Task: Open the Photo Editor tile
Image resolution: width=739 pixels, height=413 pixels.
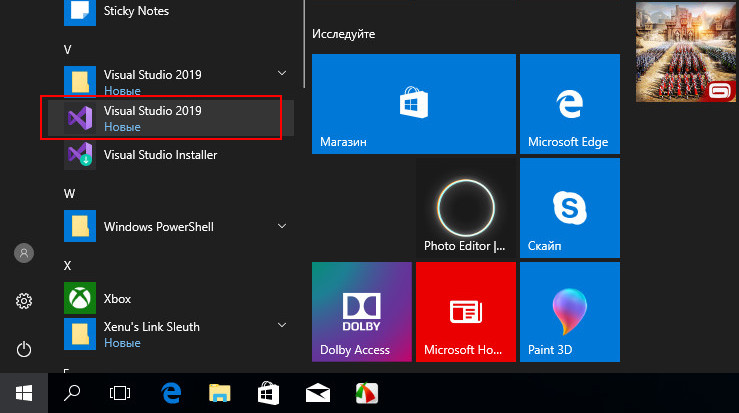Action: coord(466,208)
